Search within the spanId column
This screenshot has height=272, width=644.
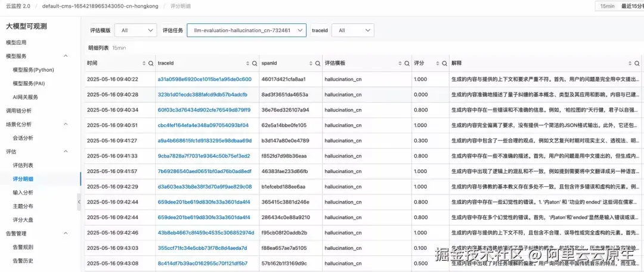coord(317,64)
